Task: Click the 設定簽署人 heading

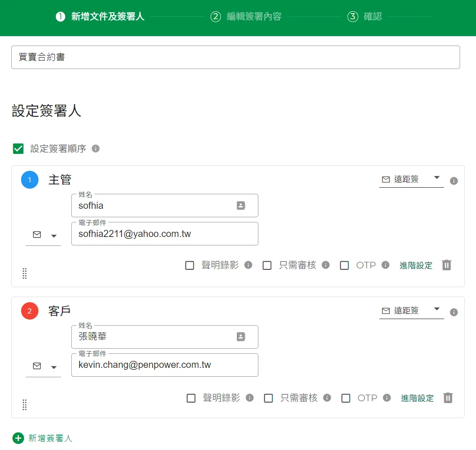Action: (x=46, y=111)
